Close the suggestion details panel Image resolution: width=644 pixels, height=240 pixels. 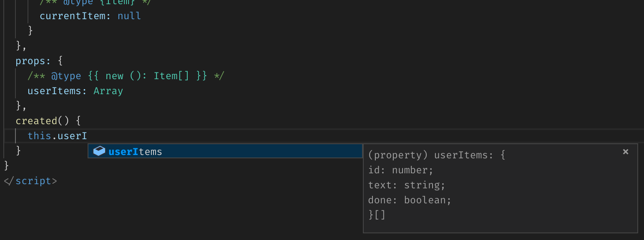(x=625, y=152)
